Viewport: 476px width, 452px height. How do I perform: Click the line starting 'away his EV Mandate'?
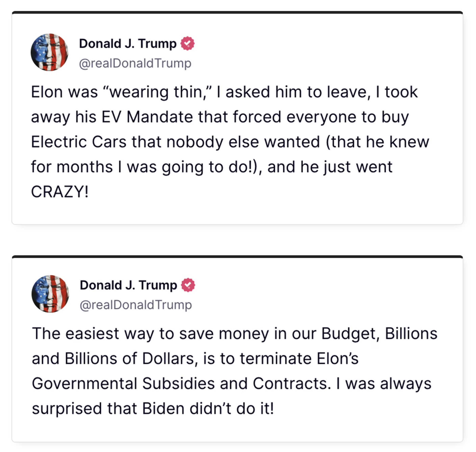pyautogui.click(x=220, y=117)
